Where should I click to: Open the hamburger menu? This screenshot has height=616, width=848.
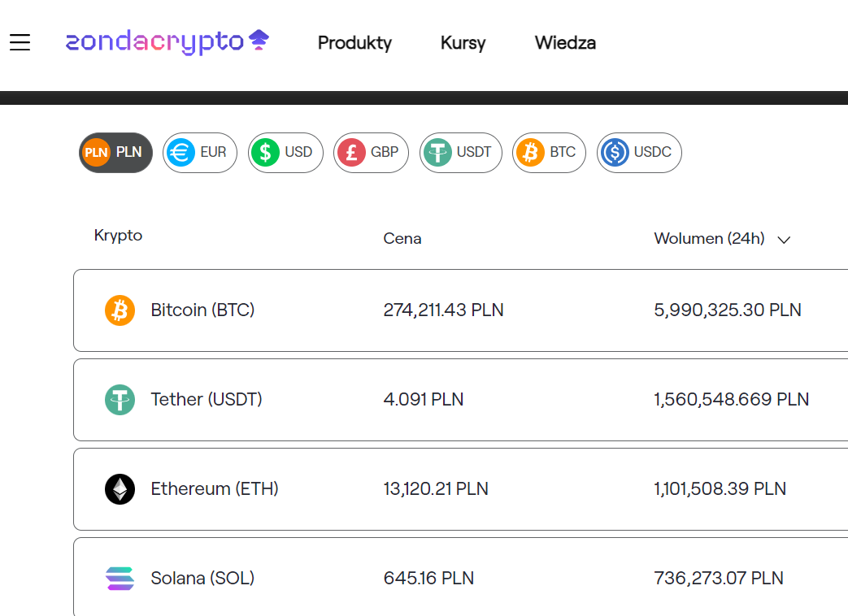(x=20, y=42)
